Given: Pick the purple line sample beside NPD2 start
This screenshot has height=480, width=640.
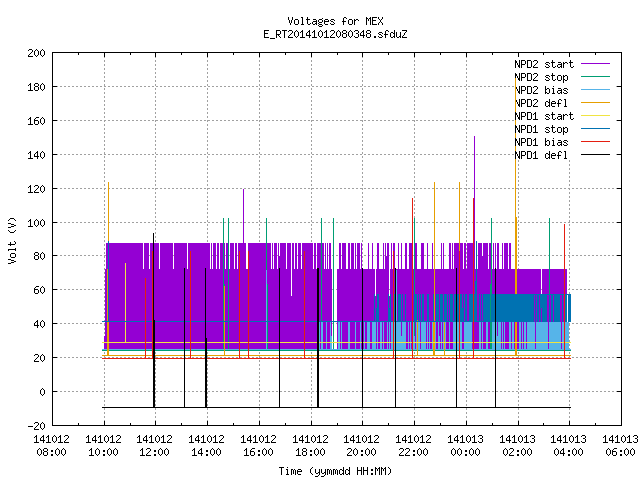Looking at the screenshot, I should [x=595, y=64].
